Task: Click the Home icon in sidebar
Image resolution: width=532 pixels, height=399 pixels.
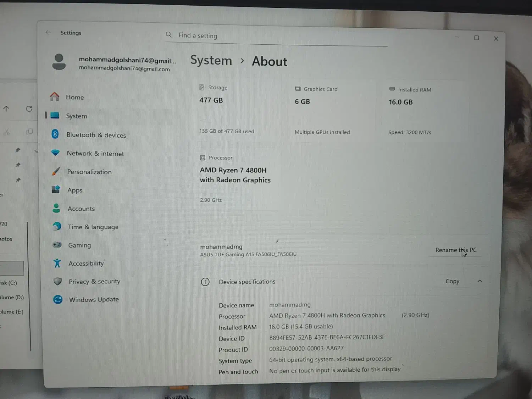Action: pos(55,96)
